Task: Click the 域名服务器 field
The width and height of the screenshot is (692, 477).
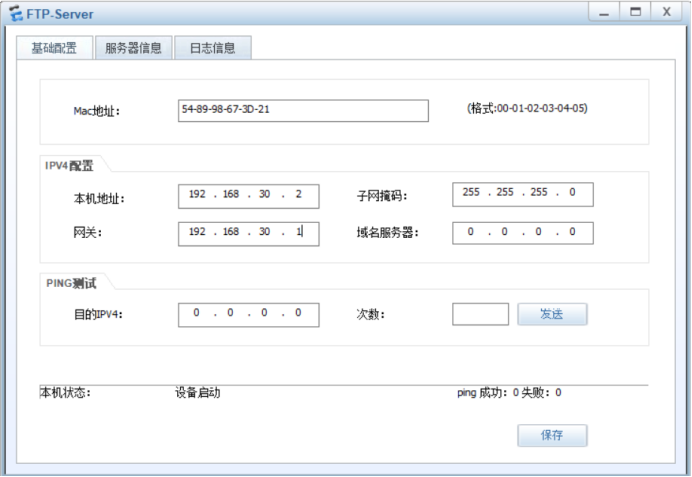Action: click(x=523, y=233)
